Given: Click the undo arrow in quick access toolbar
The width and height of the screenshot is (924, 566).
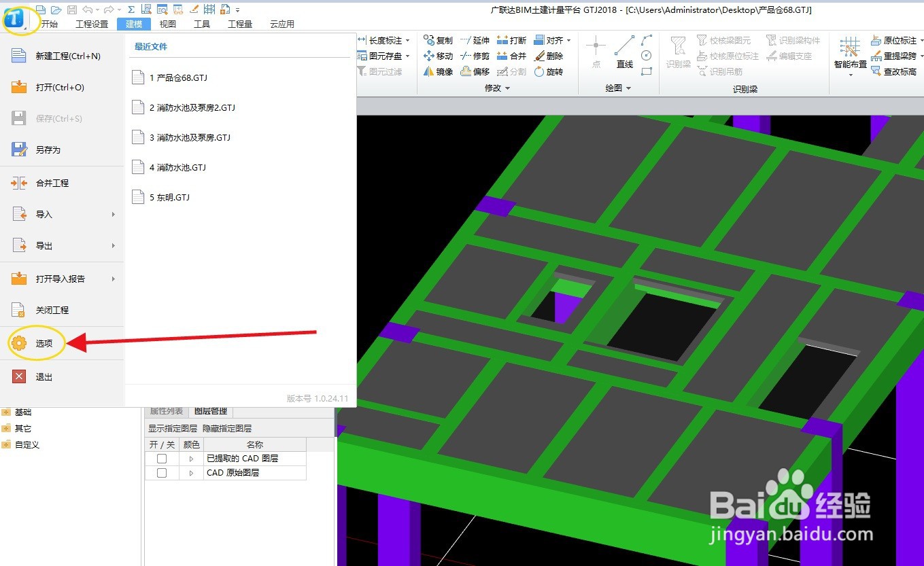Looking at the screenshot, I should [87, 10].
